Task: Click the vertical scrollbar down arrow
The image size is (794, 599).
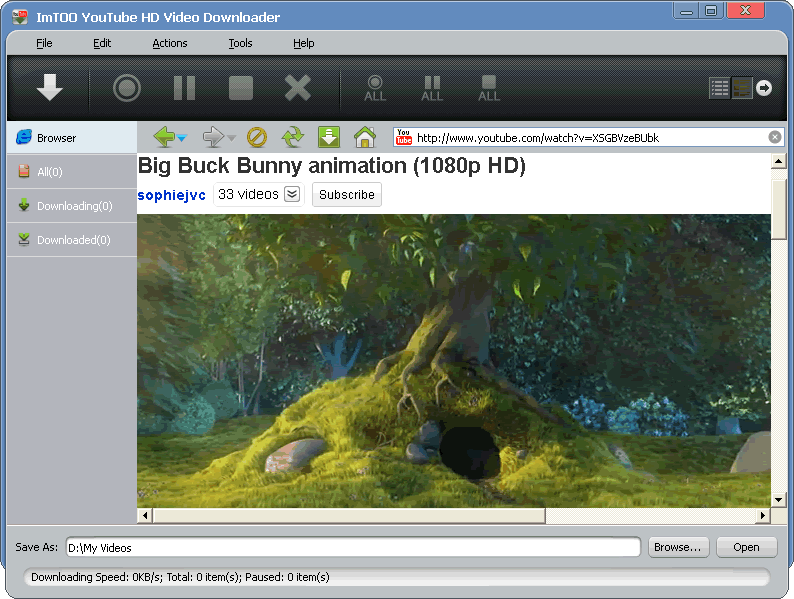Action: [x=778, y=500]
